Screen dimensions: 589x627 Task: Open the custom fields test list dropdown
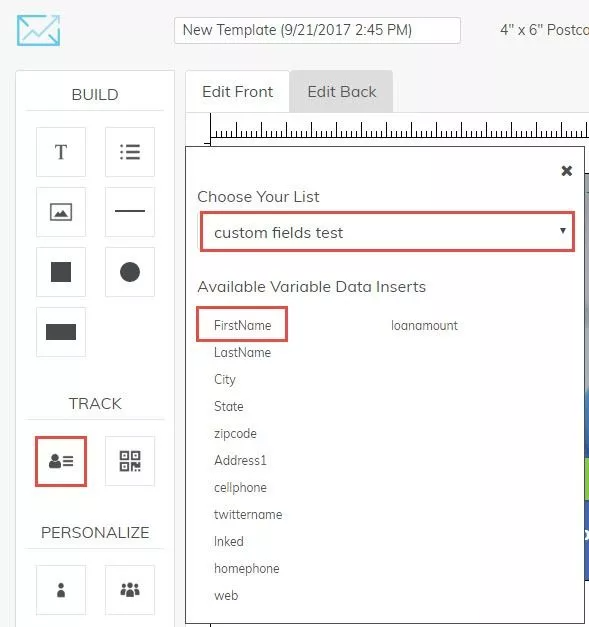tap(387, 232)
